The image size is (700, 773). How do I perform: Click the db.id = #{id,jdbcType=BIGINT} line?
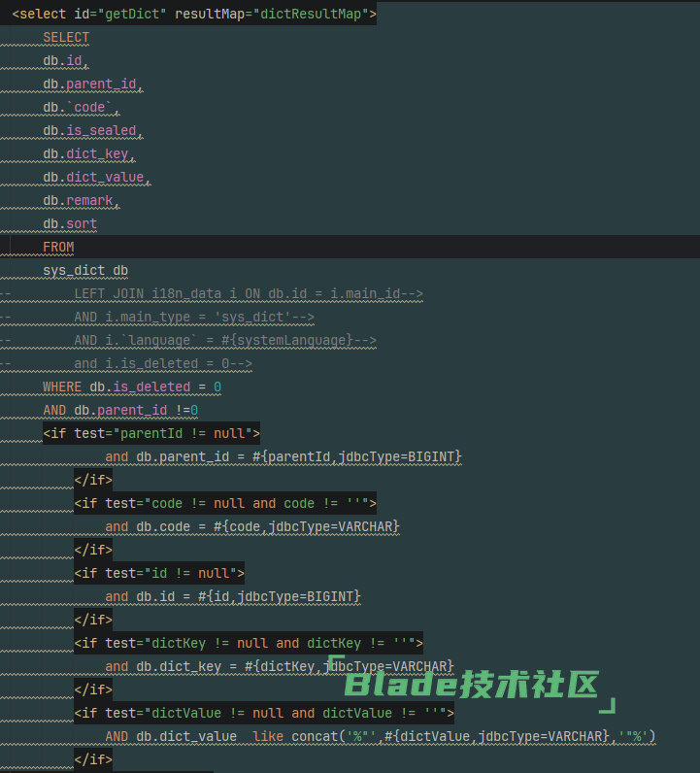[233, 597]
